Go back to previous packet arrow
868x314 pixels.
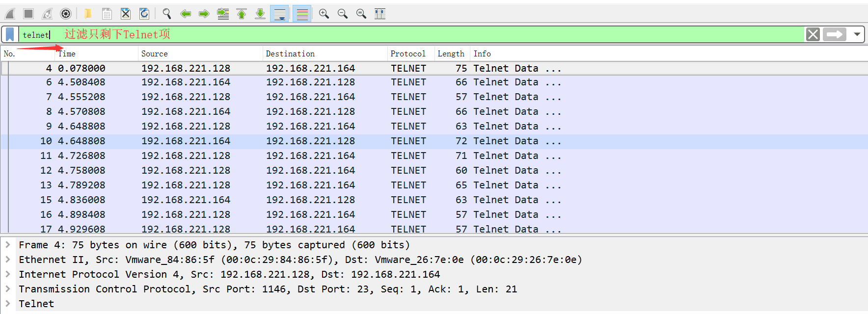(186, 14)
